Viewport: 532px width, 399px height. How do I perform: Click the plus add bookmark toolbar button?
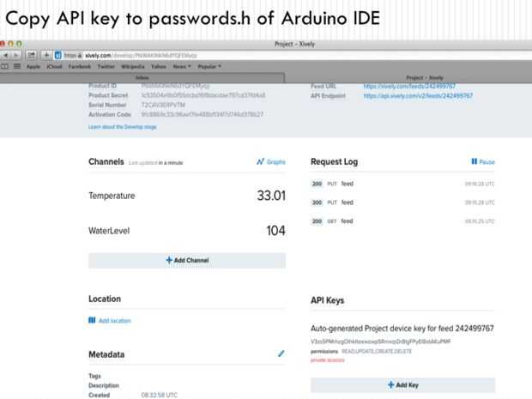pos(46,54)
